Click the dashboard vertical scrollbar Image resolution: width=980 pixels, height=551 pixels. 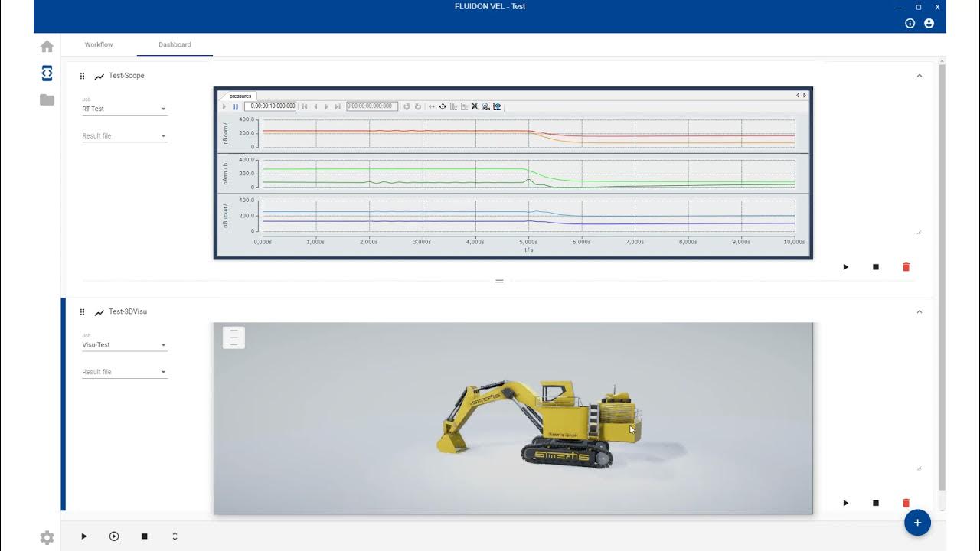942,275
